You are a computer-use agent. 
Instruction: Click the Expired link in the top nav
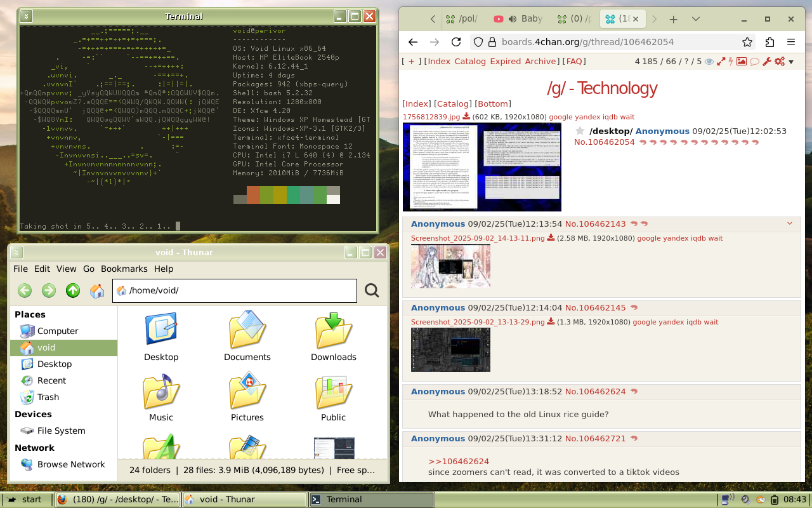pyautogui.click(x=506, y=62)
